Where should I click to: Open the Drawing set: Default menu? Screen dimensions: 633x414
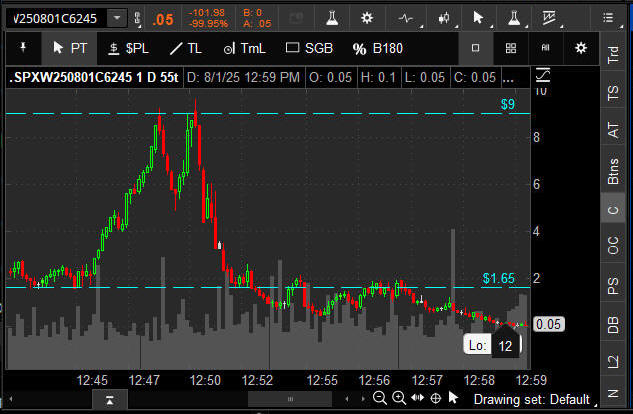[x=535, y=399]
